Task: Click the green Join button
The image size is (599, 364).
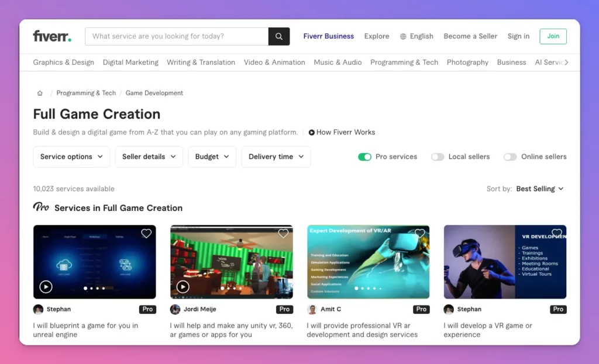Action: (553, 36)
